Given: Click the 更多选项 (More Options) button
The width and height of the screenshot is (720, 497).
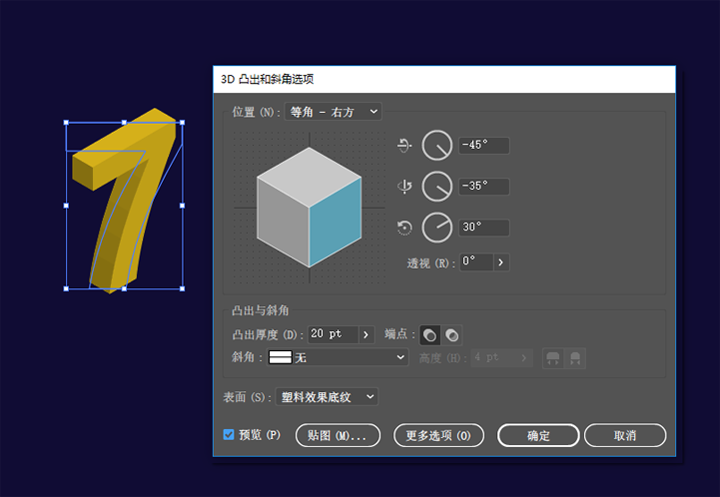Looking at the screenshot, I should [438, 435].
